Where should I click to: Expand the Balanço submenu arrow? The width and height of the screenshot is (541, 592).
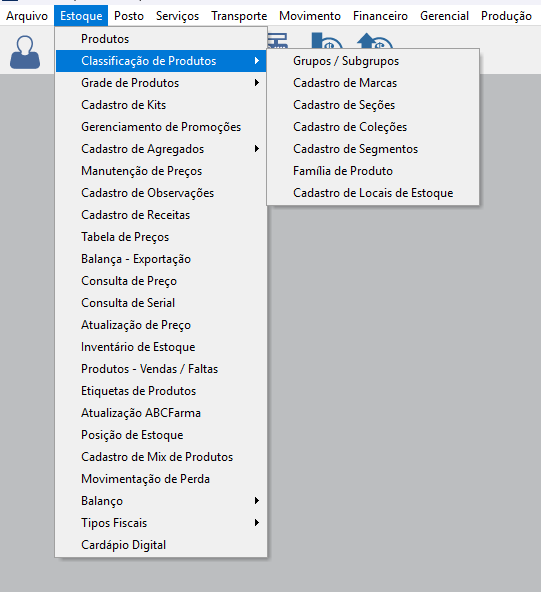point(257,501)
